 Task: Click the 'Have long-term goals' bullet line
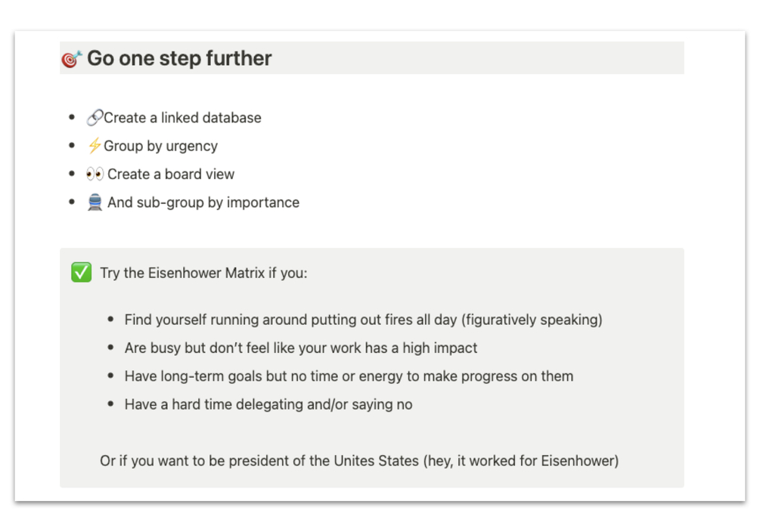(349, 376)
